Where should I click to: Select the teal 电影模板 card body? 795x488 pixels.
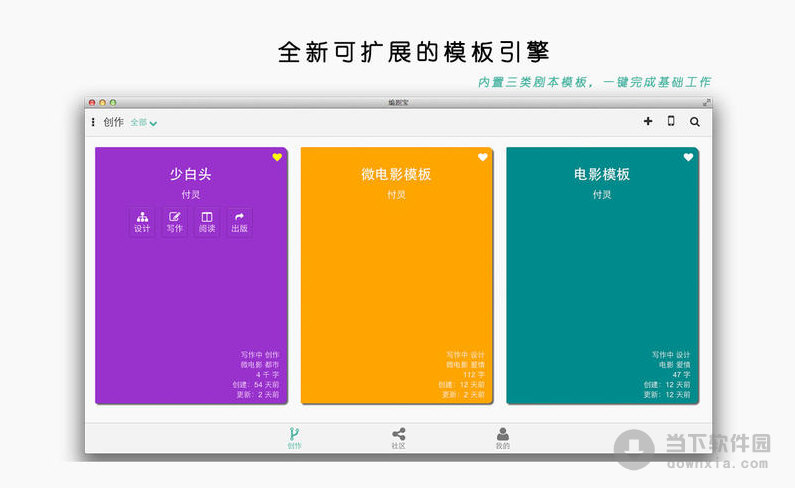[x=602, y=290]
